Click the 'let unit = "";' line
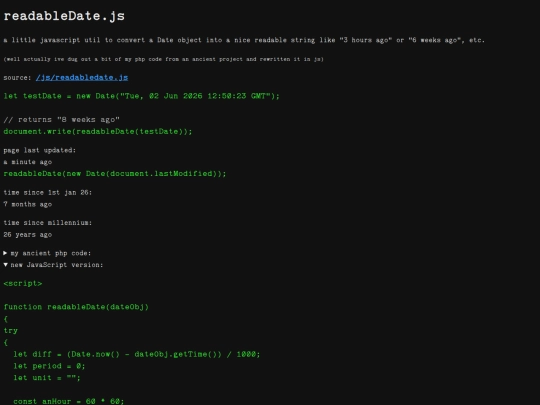The image size is (540, 405). 47,378
